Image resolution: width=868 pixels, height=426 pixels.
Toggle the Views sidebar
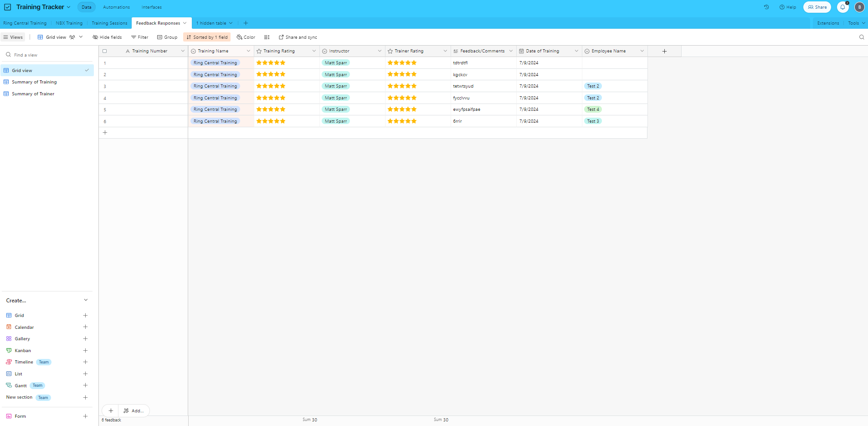point(13,37)
